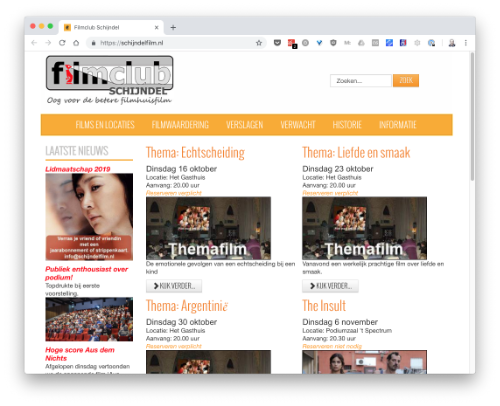Image resolution: width=500 pixels, height=406 pixels.
Task: Click The Insult film still image
Action: point(364,362)
